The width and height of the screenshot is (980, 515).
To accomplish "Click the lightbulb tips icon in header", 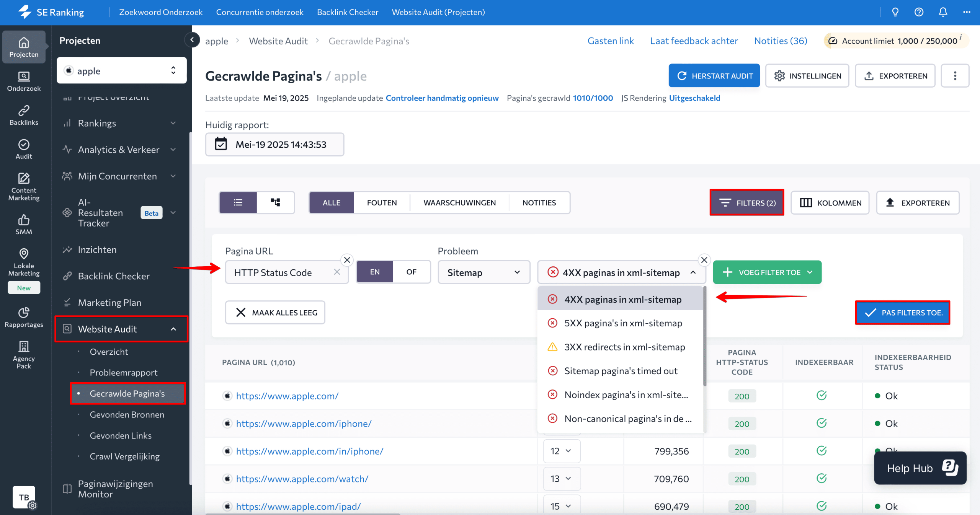I will (x=895, y=12).
